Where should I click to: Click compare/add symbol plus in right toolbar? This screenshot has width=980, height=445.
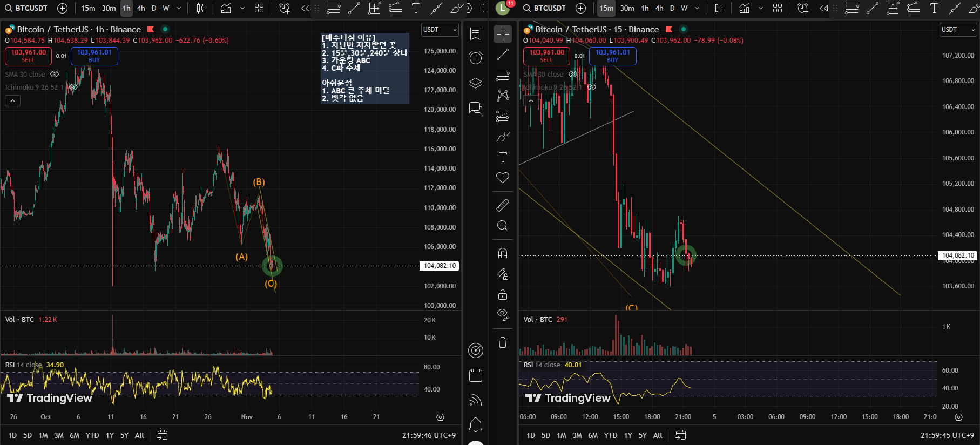(x=581, y=8)
